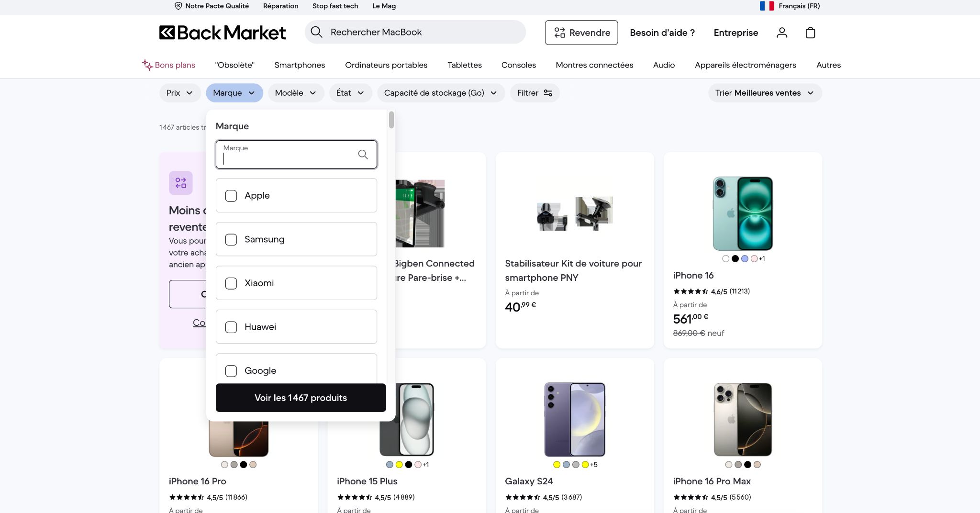Expand Capacité de stockage (Go) dropdown

pyautogui.click(x=441, y=93)
